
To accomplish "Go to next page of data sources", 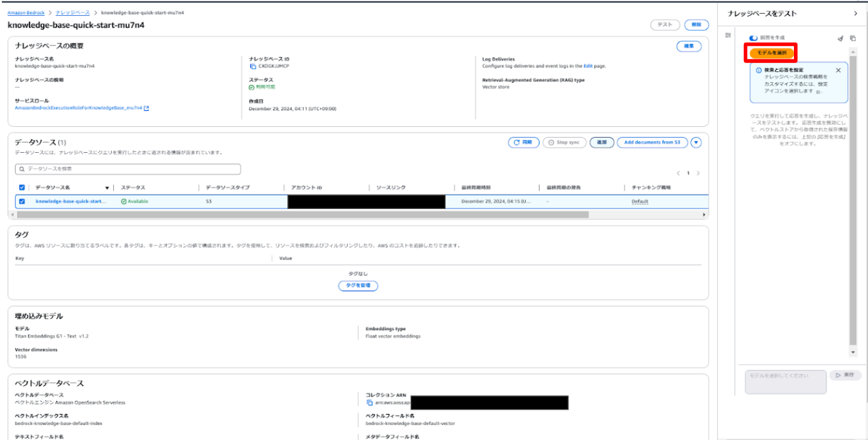I will tap(699, 173).
